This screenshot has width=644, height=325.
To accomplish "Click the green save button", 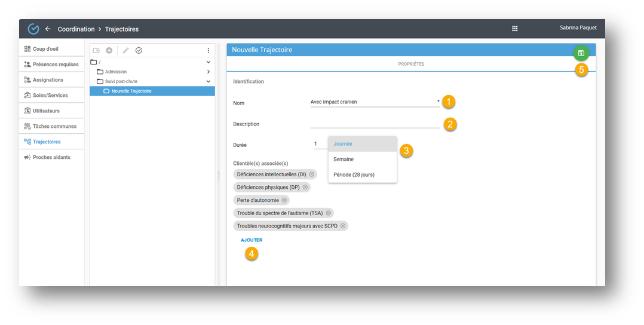I will [x=581, y=53].
